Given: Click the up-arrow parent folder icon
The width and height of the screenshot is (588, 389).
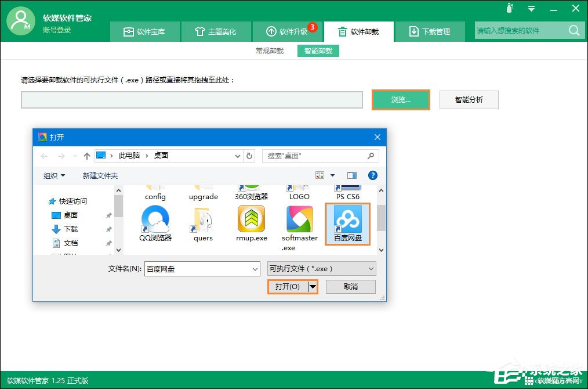Looking at the screenshot, I should (x=86, y=156).
